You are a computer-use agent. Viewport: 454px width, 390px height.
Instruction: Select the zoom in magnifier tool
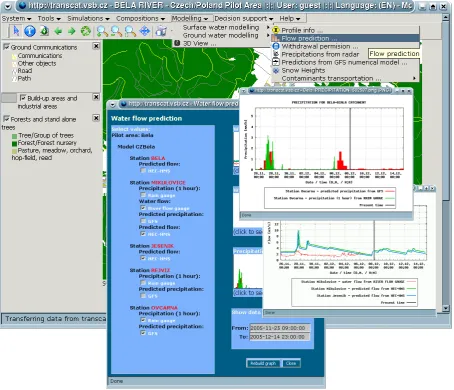[x=102, y=31]
